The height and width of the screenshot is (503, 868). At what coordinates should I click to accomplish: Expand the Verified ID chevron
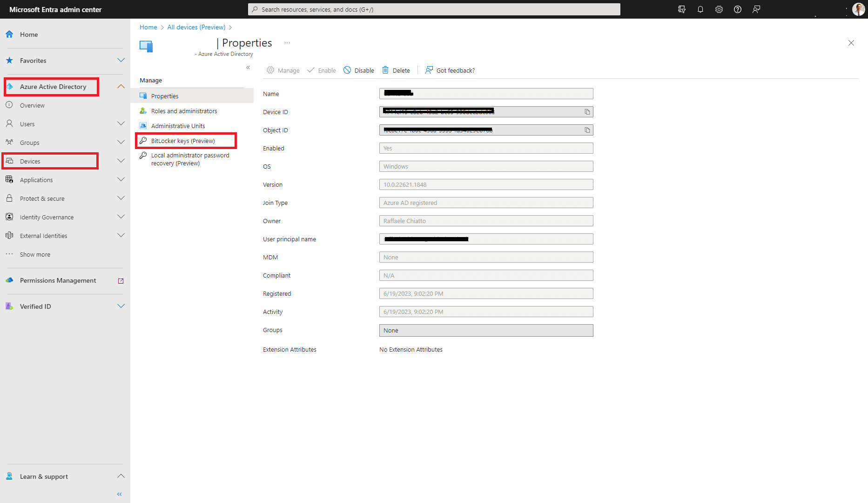(121, 306)
